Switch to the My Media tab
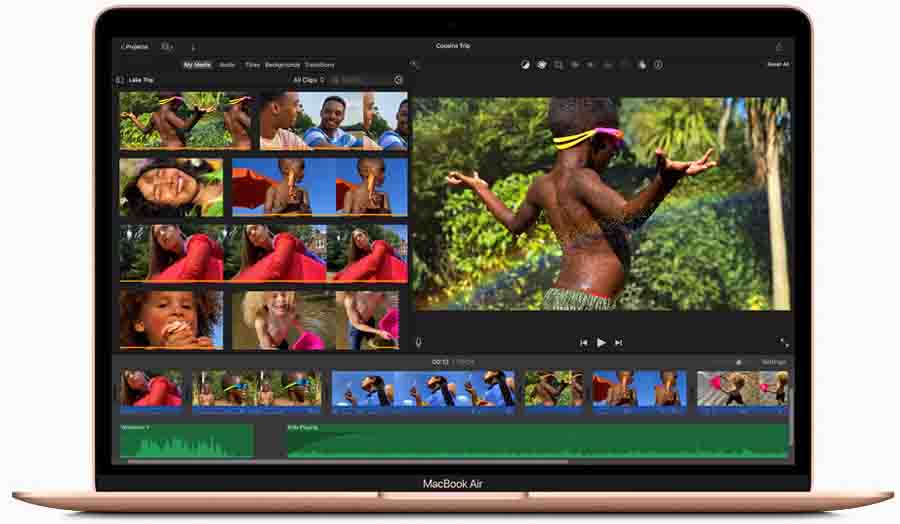 (x=197, y=65)
